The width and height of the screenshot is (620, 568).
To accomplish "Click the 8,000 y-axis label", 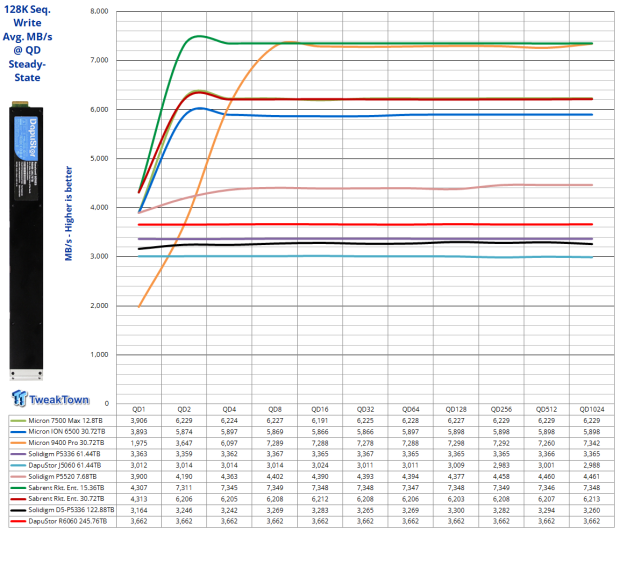I will tap(99, 11).
